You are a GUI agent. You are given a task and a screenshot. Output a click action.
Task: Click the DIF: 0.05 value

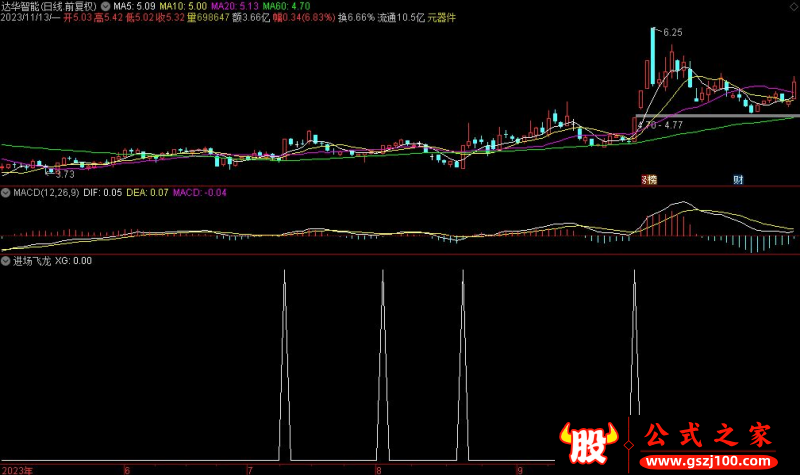coord(103,193)
